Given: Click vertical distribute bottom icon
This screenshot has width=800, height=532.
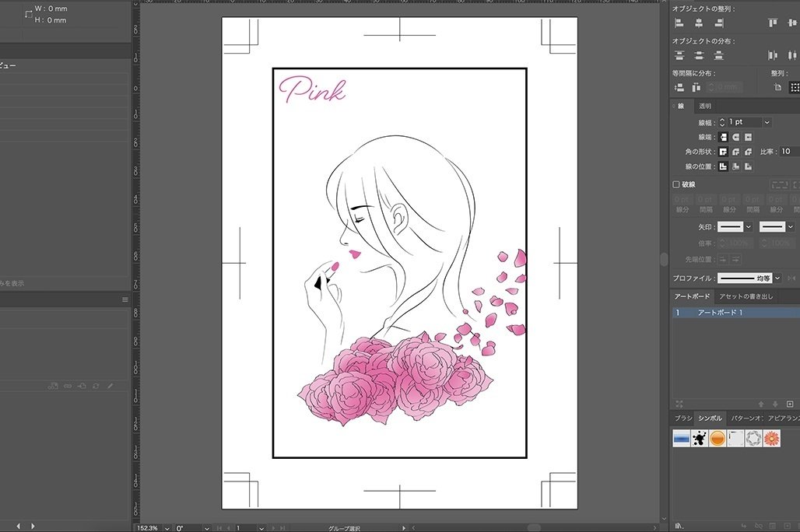Looking at the screenshot, I should 719,55.
